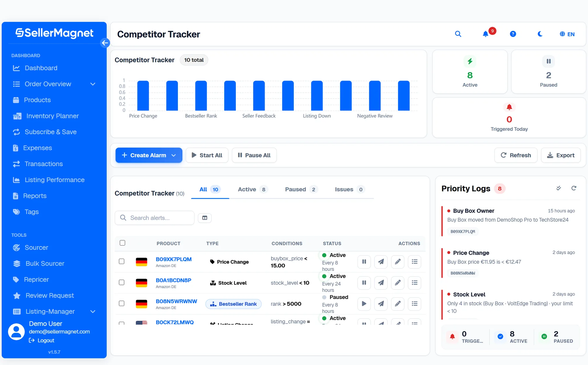588x365 pixels.
Task: Open notifications bell with 9 badge
Action: (486, 34)
